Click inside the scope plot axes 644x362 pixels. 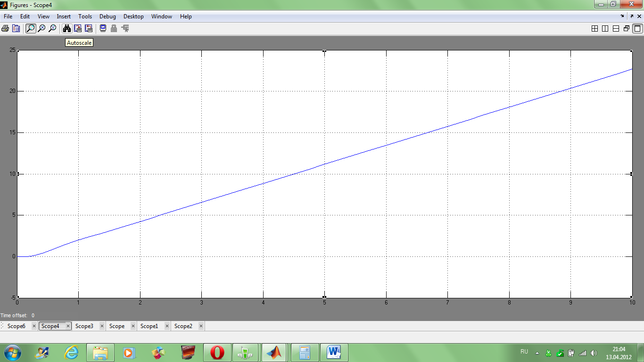tap(325, 174)
